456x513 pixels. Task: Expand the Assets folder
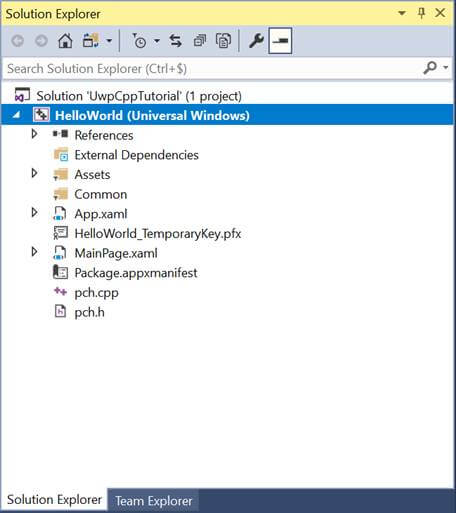point(34,174)
